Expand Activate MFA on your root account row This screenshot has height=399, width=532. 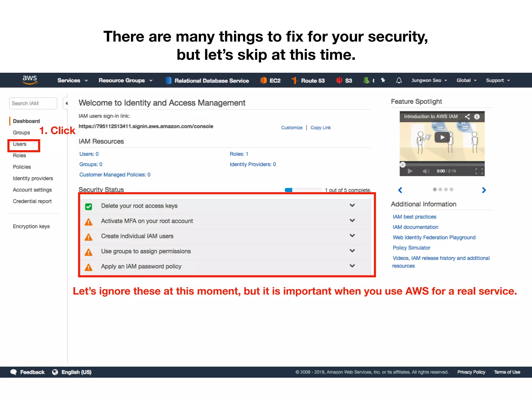pyautogui.click(x=352, y=220)
